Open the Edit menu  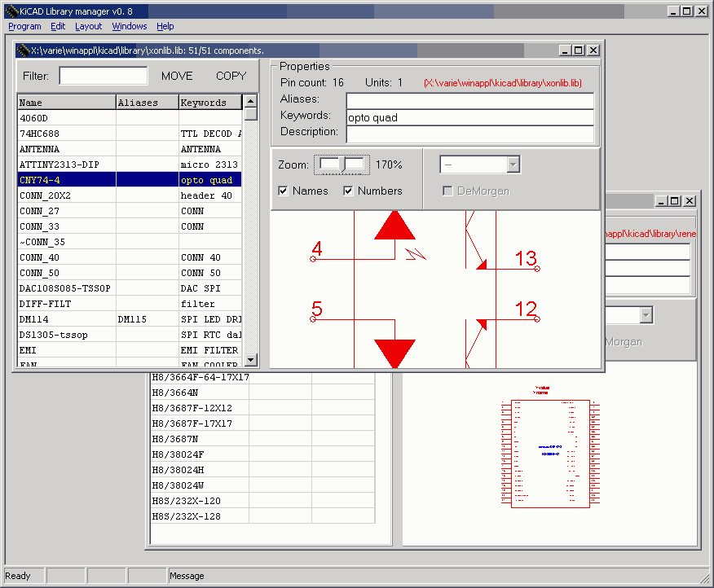tap(58, 26)
